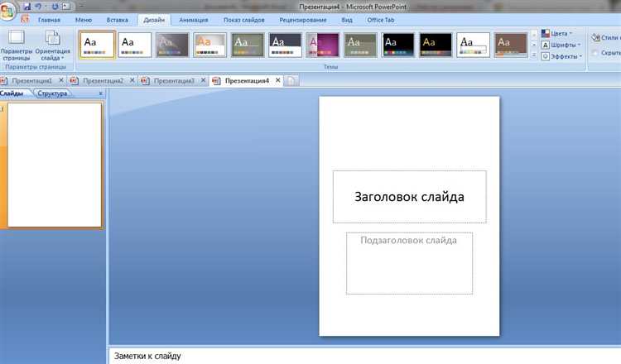This screenshot has width=621, height=364.
Task: Click the Заметки к слайду notes field
Action: 365,356
